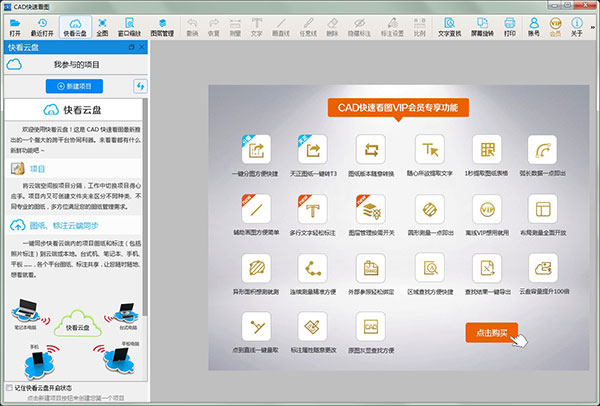Screen dimensions: 600x406
Task: Click the 打印 print icon
Action: pyautogui.click(x=510, y=28)
